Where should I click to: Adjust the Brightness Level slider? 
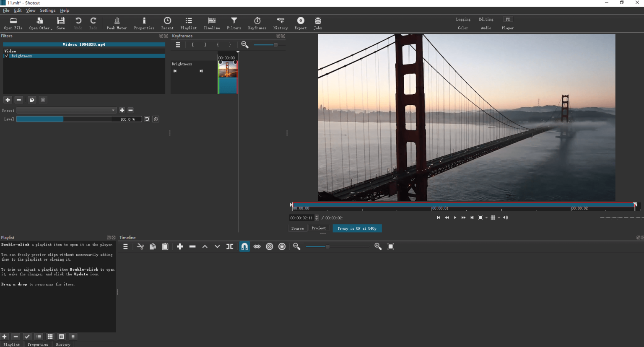(79, 119)
